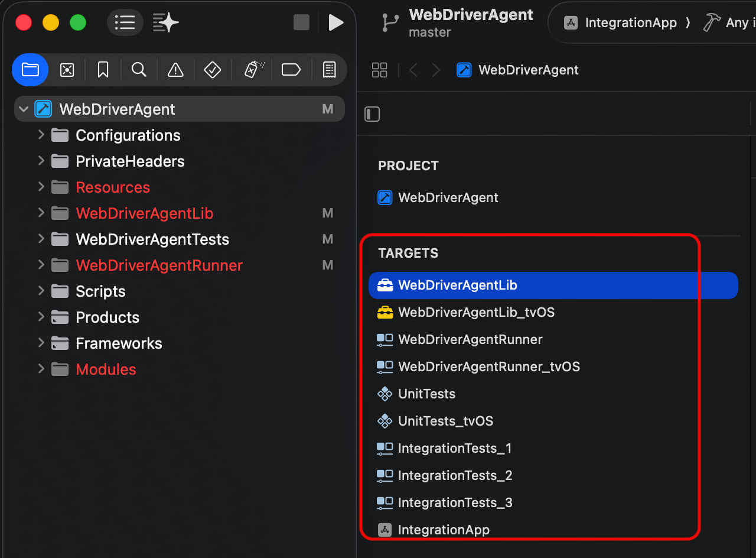Viewport: 756px width, 558px height.
Task: Open the WebDriverAgent project settings entry
Action: click(x=448, y=198)
